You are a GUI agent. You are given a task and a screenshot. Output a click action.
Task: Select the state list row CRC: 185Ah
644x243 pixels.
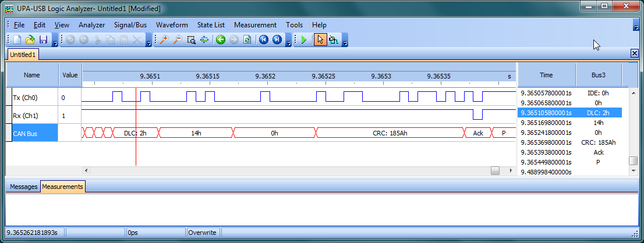[x=569, y=142]
